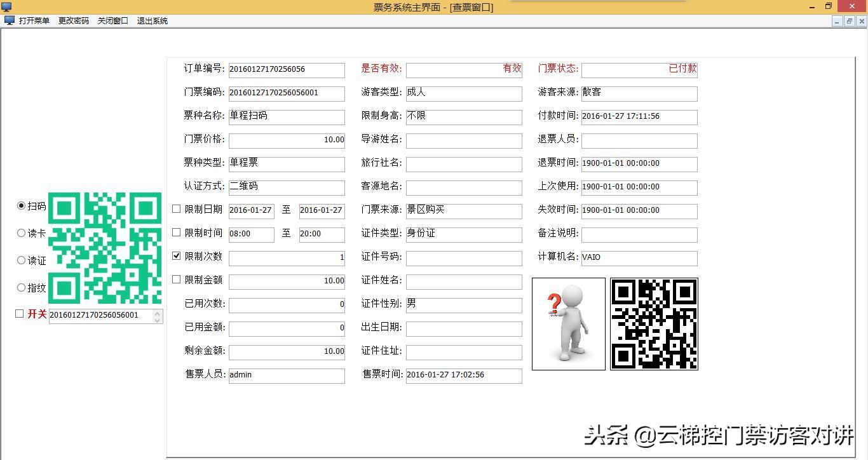Select the 读证 radio button
The height and width of the screenshot is (460, 868).
(x=21, y=260)
